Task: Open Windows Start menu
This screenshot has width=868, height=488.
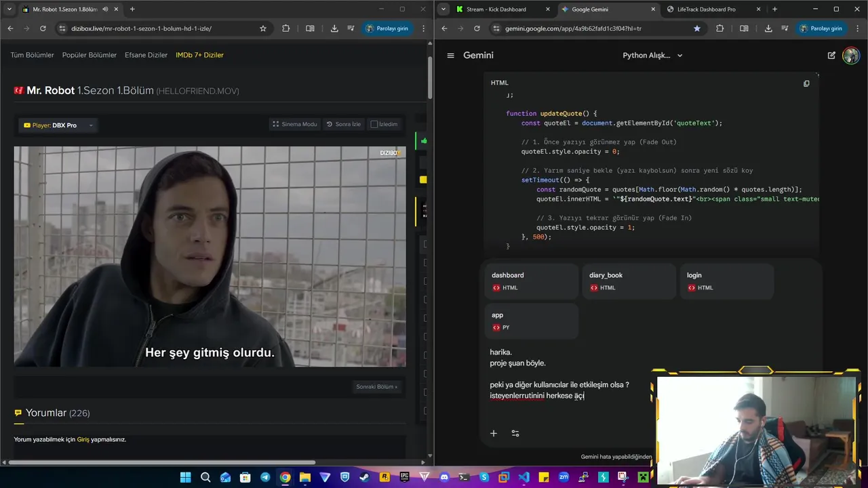Action: click(x=185, y=478)
